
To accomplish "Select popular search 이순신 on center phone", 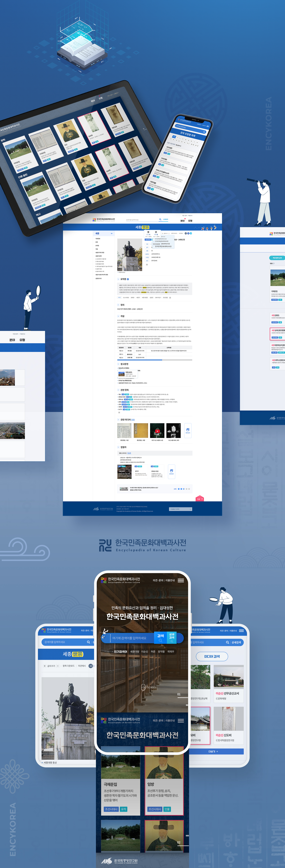I will pyautogui.click(x=144, y=652).
